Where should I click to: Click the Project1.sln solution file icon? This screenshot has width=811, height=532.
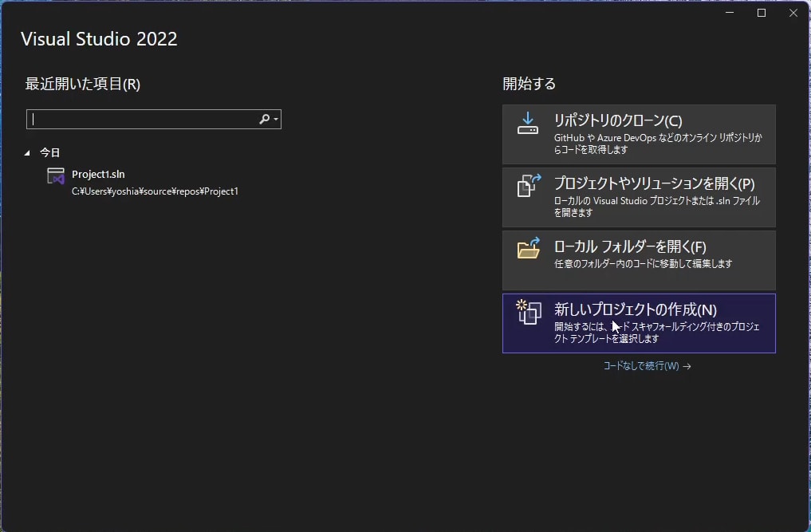[56, 176]
